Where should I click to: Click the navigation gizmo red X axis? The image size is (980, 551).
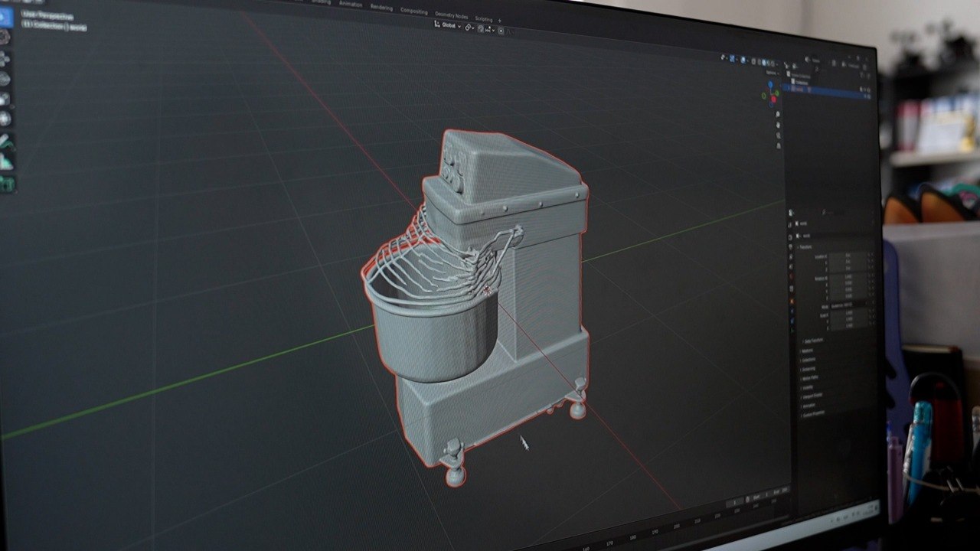point(775,99)
